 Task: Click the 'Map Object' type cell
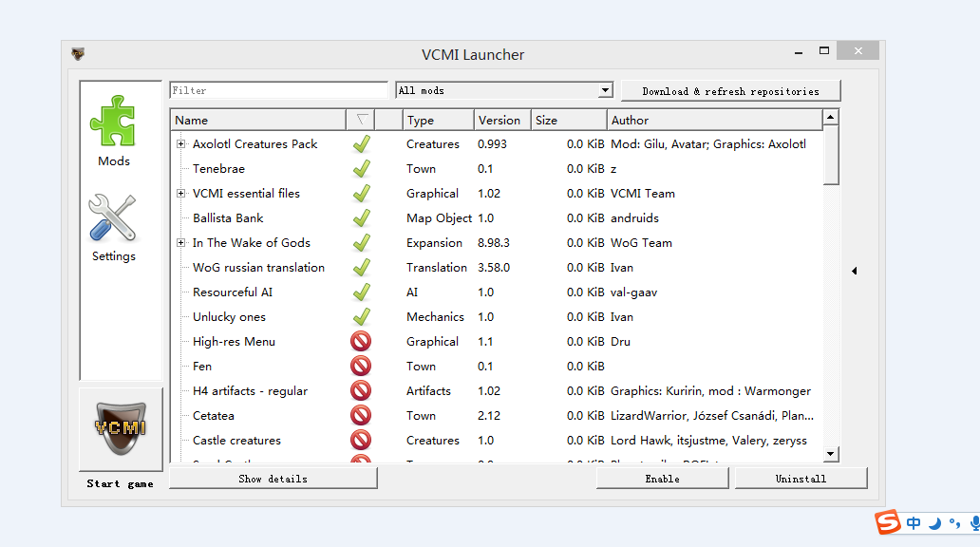pyautogui.click(x=439, y=218)
